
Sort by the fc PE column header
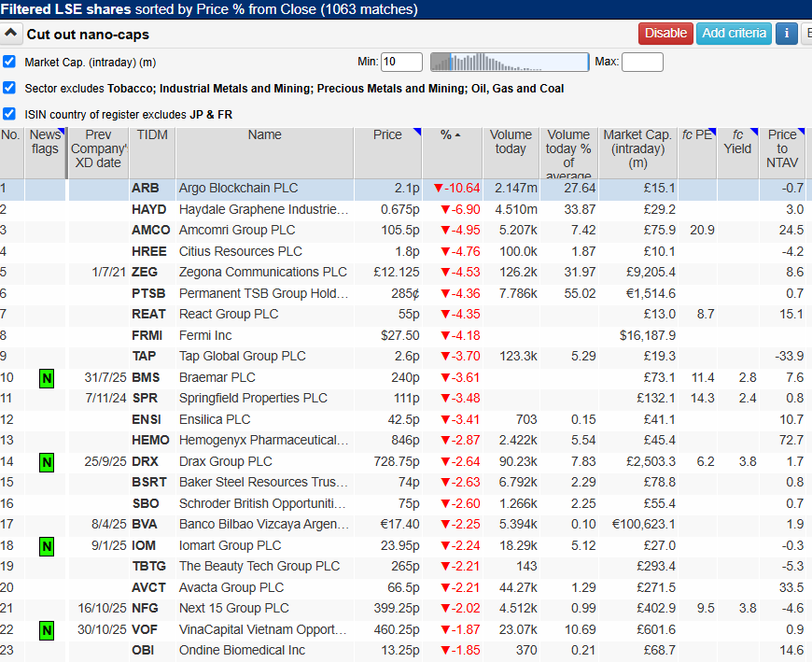tap(697, 153)
